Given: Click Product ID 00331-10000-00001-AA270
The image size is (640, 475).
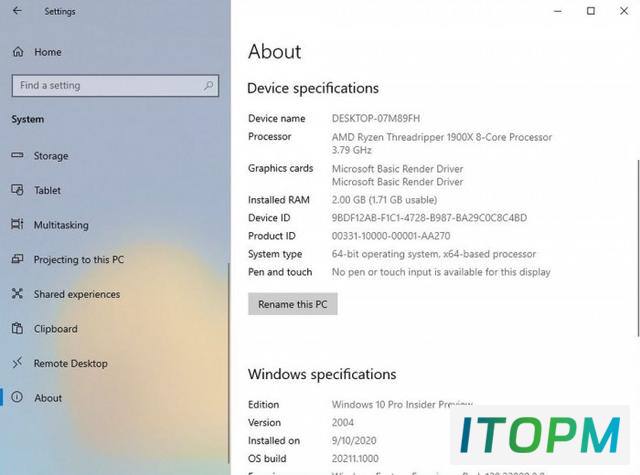Looking at the screenshot, I should [391, 236].
